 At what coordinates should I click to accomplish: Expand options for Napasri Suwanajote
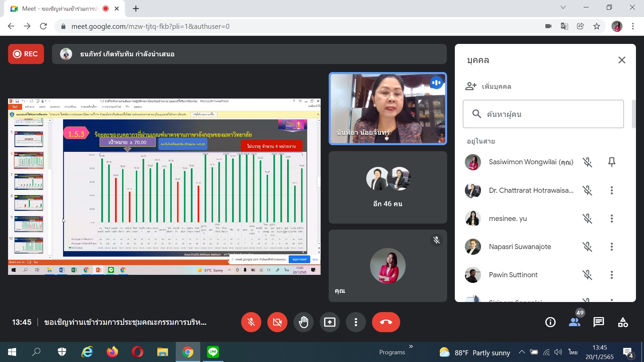[x=611, y=247]
